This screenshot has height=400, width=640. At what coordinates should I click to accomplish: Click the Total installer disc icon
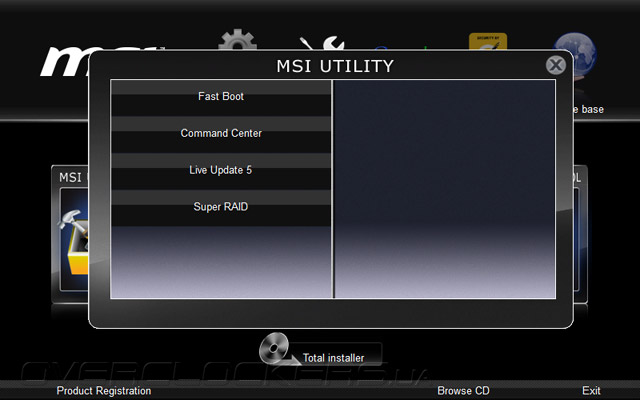[x=276, y=349]
